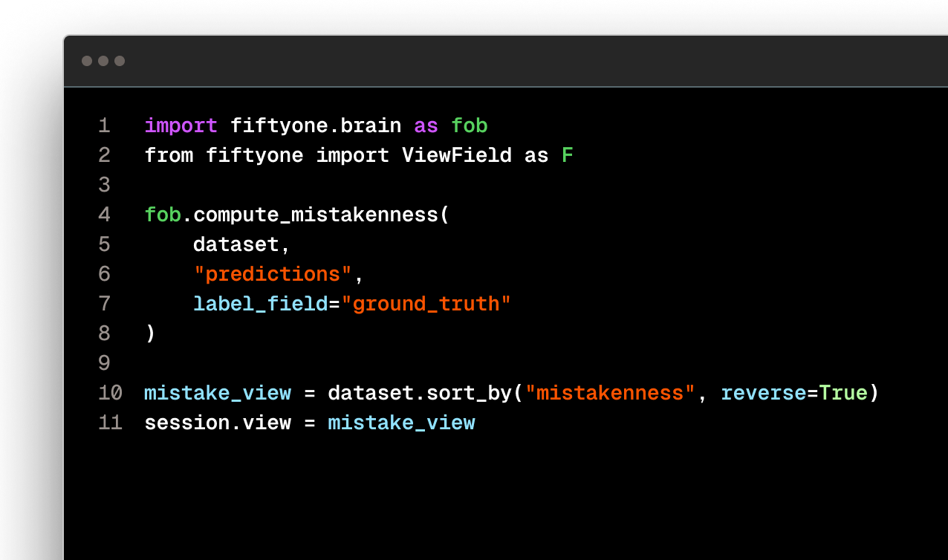This screenshot has height=560, width=948.
Task: Click the green "fob" alias on line 1
Action: 470,126
